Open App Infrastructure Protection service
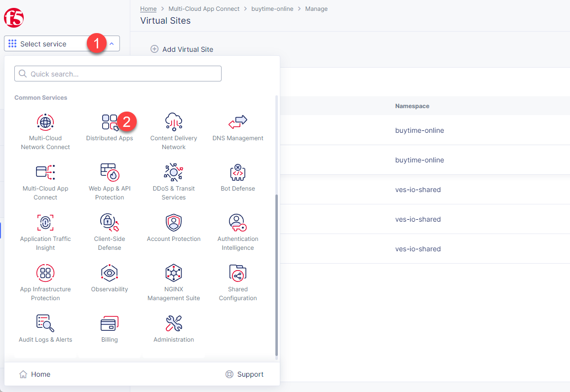Screen dimensions: 570x392 (45, 282)
